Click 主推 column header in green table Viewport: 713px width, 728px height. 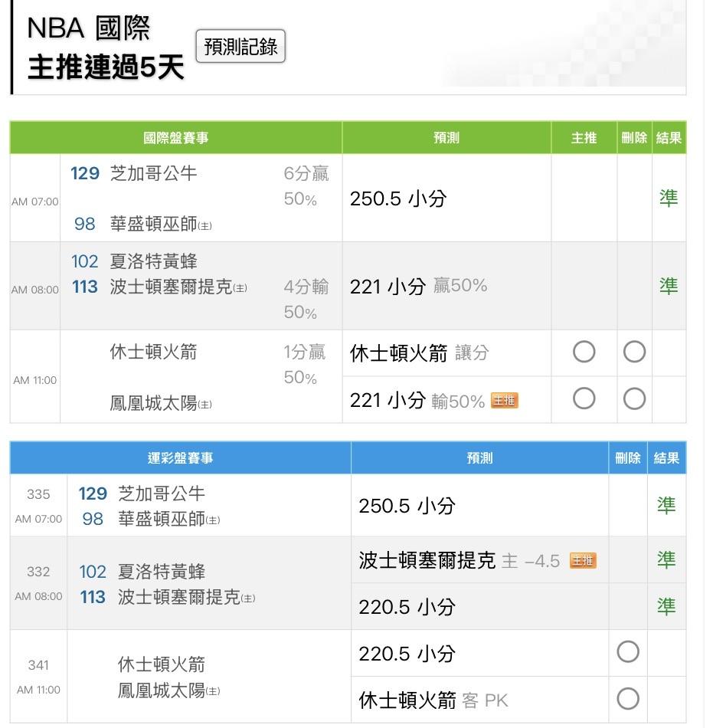[x=584, y=138]
